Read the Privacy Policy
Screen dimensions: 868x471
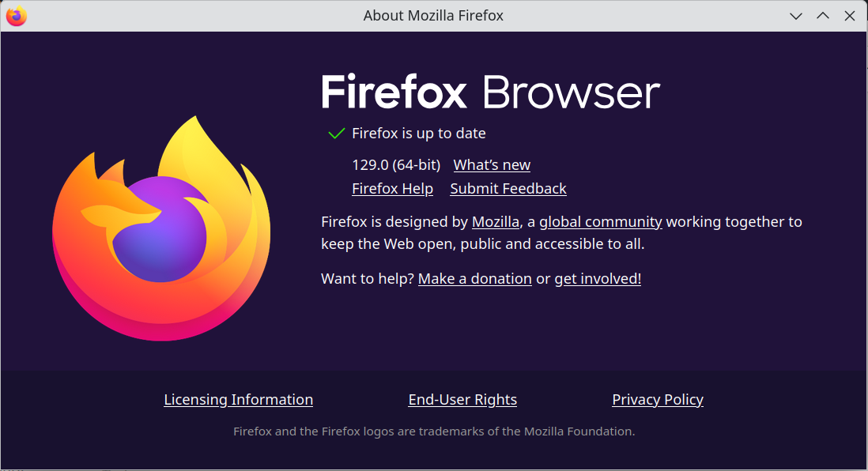point(658,400)
